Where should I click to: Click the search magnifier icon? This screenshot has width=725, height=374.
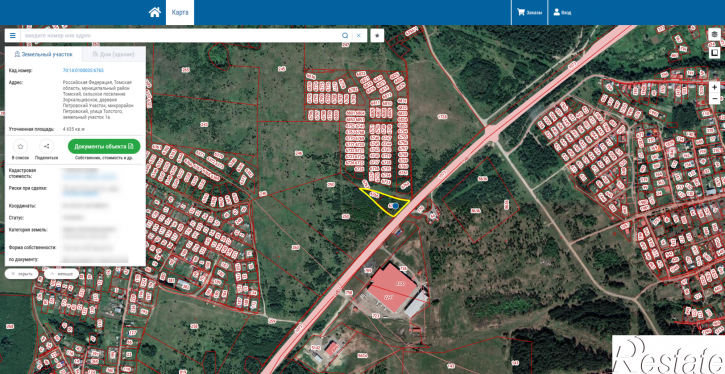(345, 36)
